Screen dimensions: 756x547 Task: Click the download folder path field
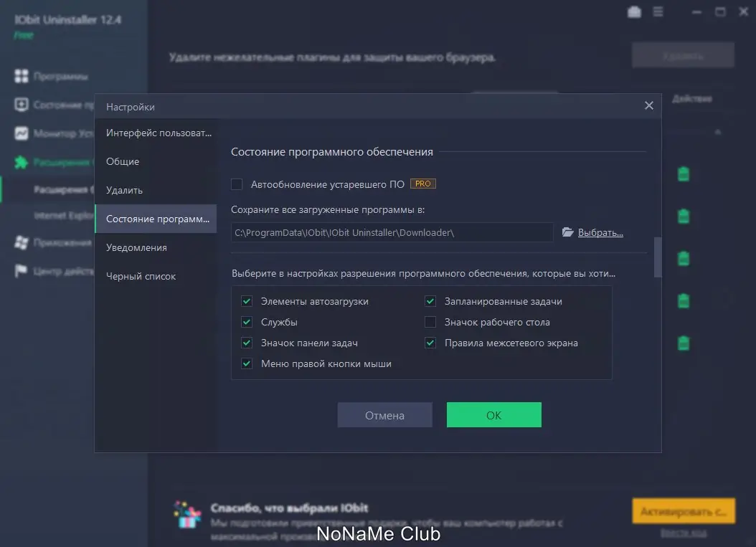click(392, 232)
